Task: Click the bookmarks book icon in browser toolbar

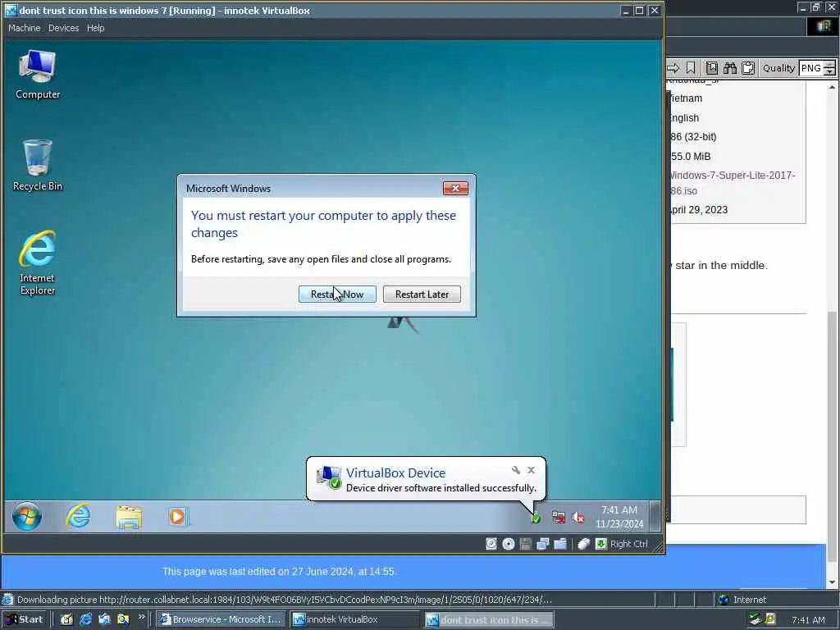Action: point(711,68)
